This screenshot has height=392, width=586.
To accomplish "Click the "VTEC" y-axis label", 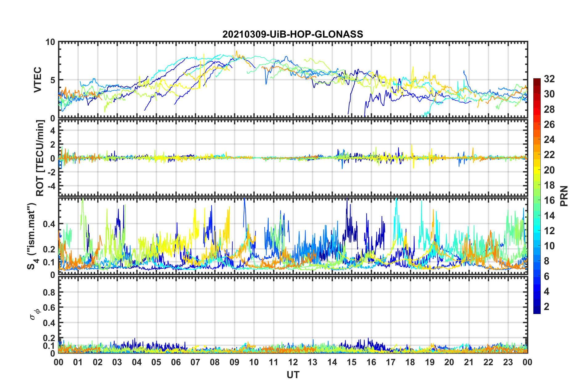I will [38, 80].
